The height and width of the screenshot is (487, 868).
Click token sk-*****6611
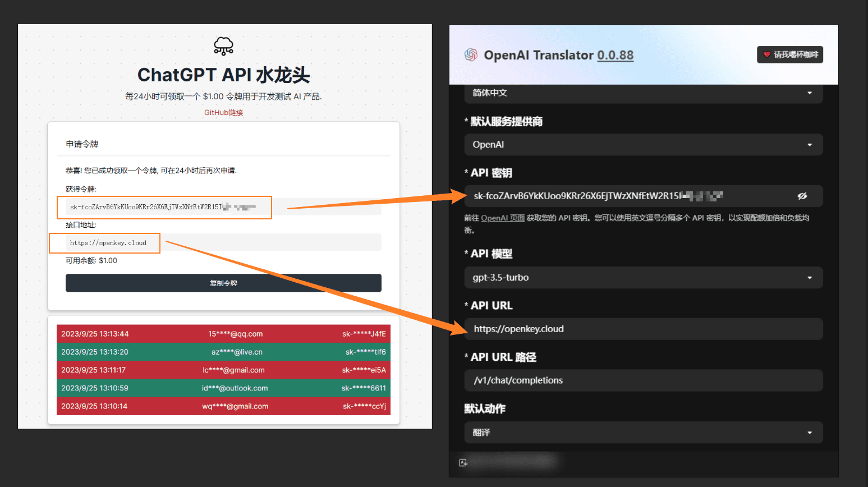pos(364,388)
